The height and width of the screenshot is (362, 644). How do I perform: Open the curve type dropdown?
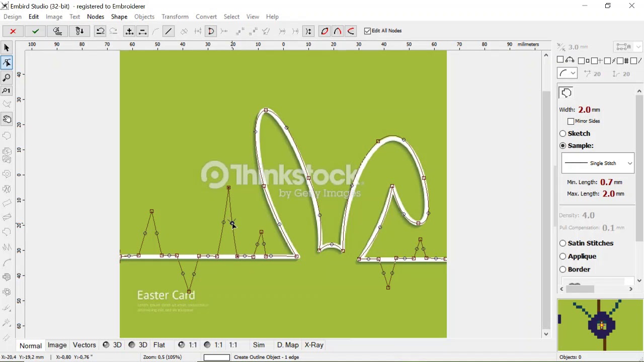[567, 73]
